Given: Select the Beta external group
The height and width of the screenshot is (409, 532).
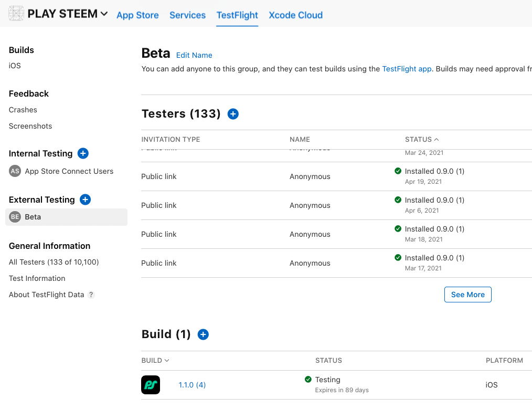Looking at the screenshot, I should (66, 217).
